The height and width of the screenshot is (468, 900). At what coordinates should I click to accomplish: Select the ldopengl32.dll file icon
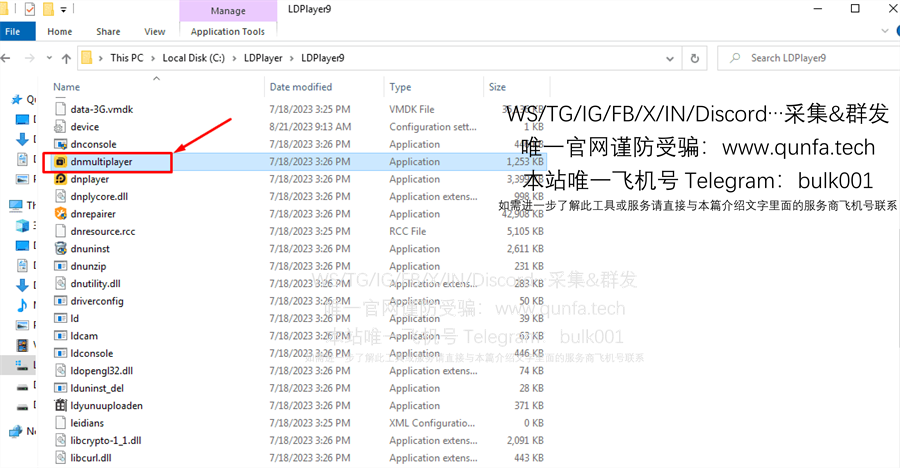point(60,370)
